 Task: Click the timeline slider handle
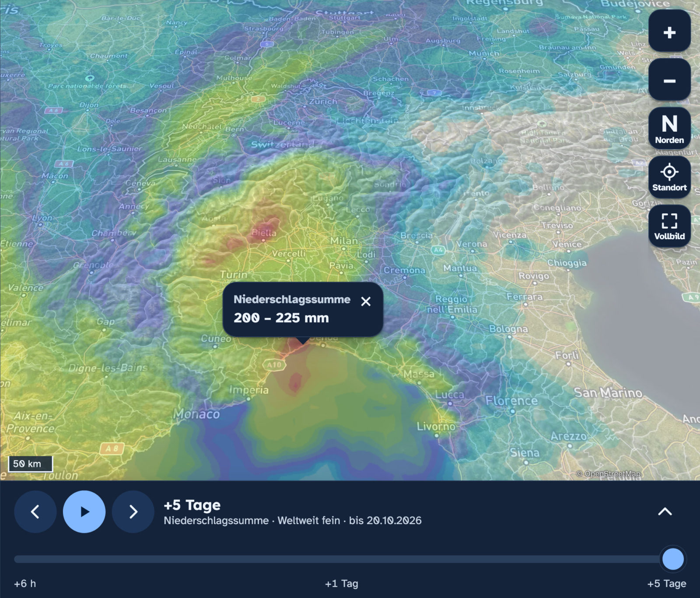coord(673,559)
